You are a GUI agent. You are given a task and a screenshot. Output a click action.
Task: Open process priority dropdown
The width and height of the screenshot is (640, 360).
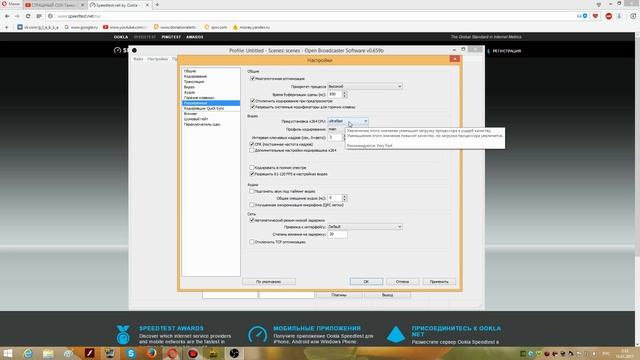point(365,86)
